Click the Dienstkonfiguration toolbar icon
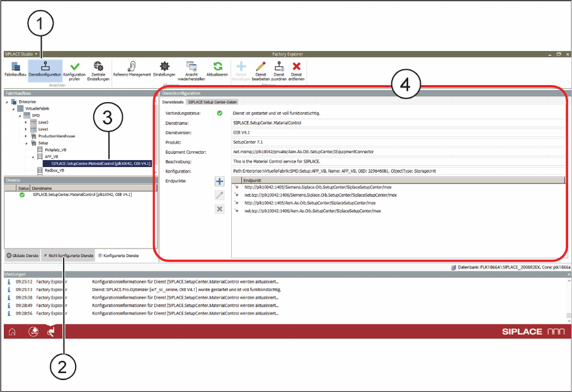 pos(45,69)
